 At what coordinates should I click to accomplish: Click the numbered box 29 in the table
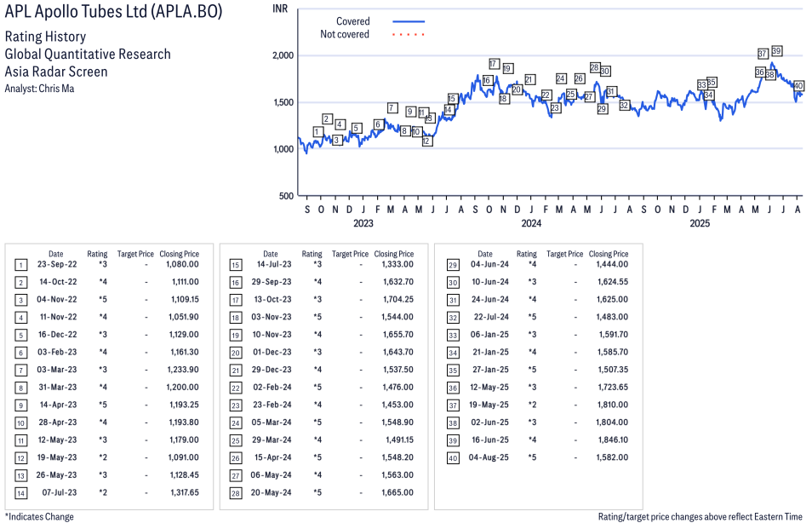(x=453, y=266)
